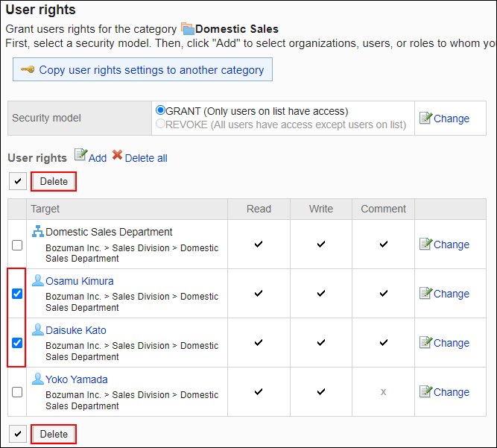Open the Yoko Yamada user link
This screenshot has width=497, height=448.
77,379
